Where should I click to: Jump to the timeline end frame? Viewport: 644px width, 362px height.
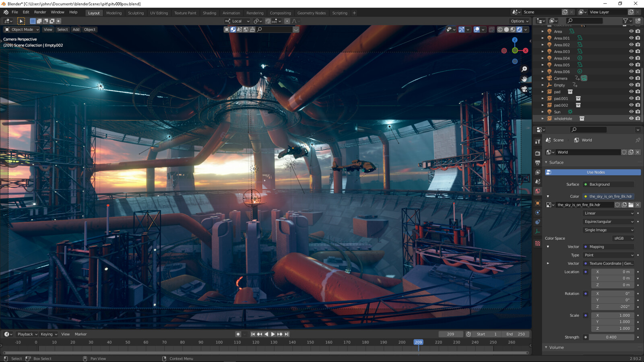[x=287, y=334]
